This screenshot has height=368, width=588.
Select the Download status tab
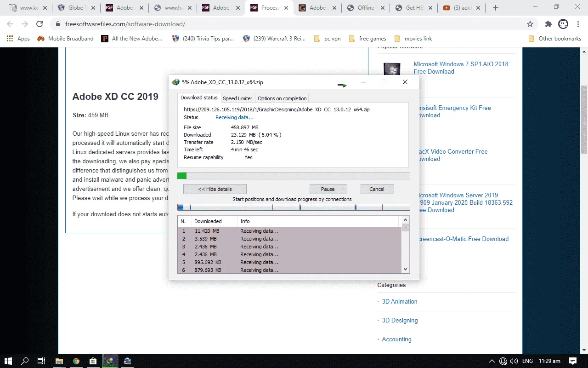point(199,98)
